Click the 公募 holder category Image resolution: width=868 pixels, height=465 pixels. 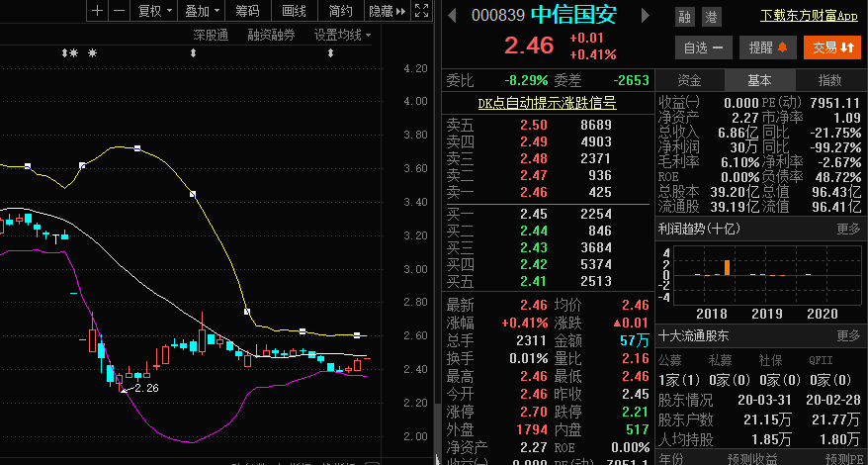tap(670, 360)
